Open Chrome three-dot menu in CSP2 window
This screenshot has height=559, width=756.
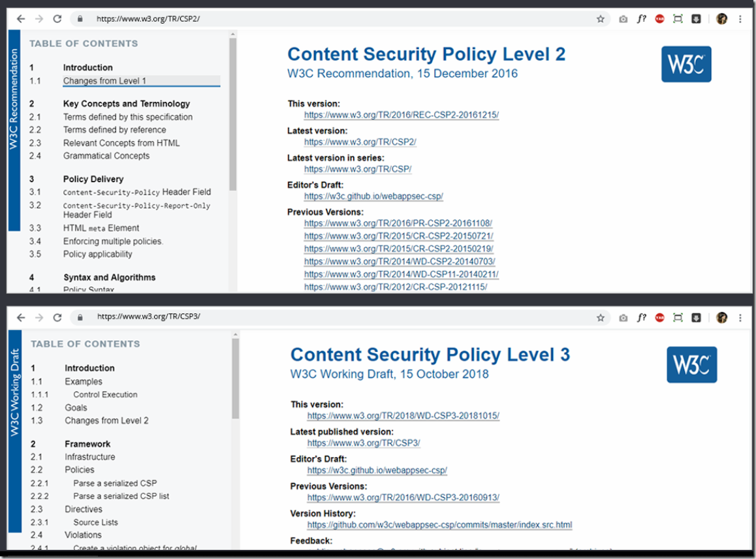coord(740,19)
